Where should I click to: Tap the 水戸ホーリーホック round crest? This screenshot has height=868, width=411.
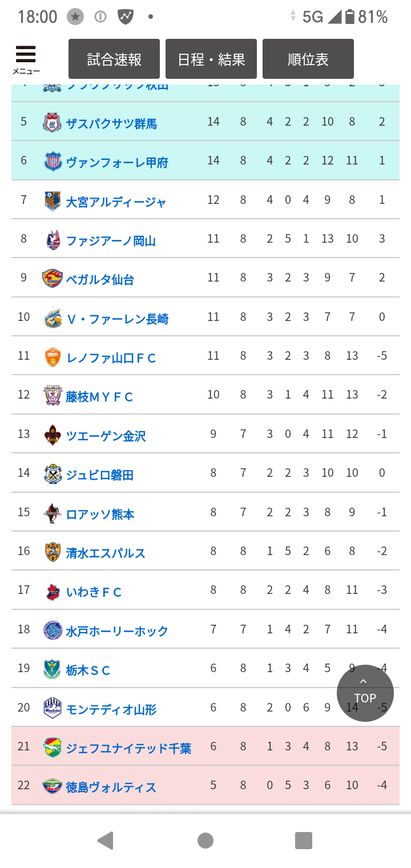click(53, 630)
